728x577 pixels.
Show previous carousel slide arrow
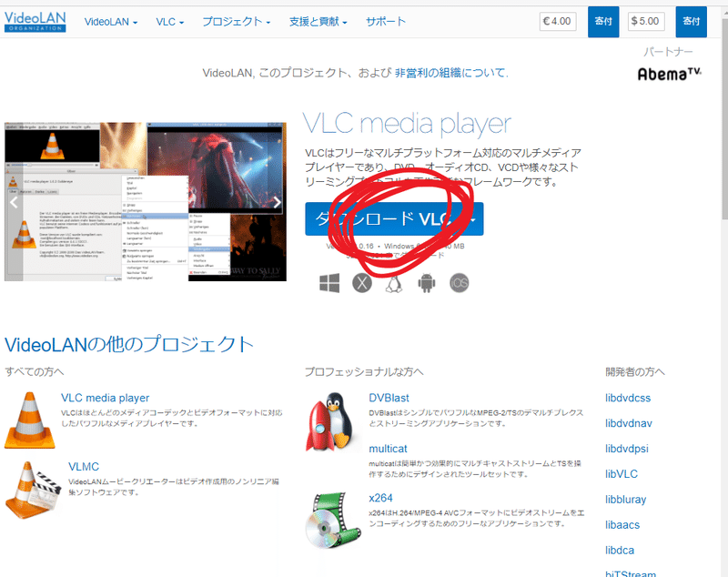tap(14, 202)
